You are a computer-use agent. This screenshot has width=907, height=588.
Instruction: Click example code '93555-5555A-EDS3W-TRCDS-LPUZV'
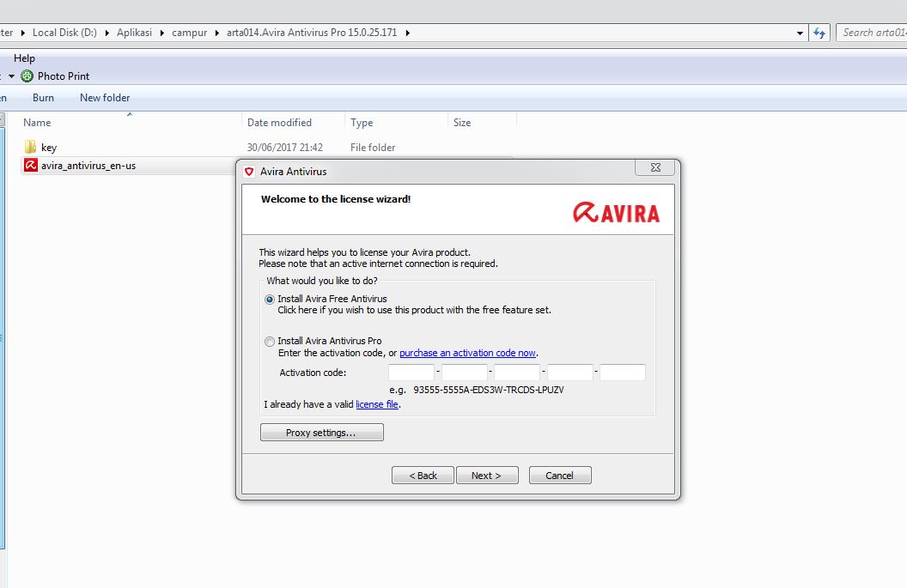[x=489, y=390]
